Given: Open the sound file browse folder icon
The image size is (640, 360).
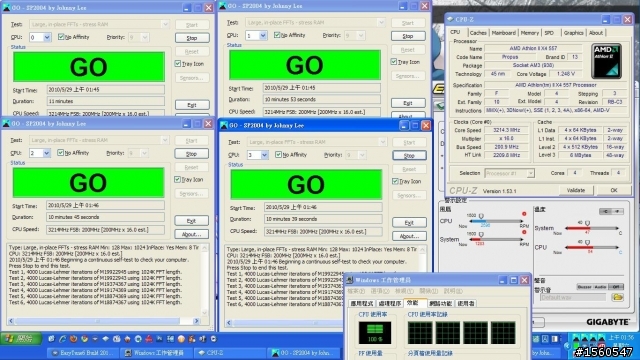Looking at the screenshot, I should pyautogui.click(x=617, y=297).
